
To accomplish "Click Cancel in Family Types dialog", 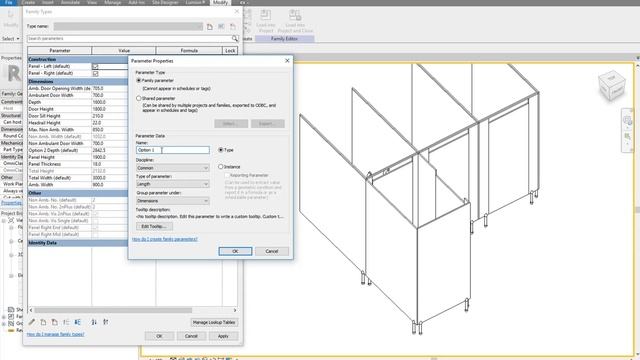I will coord(191,336).
